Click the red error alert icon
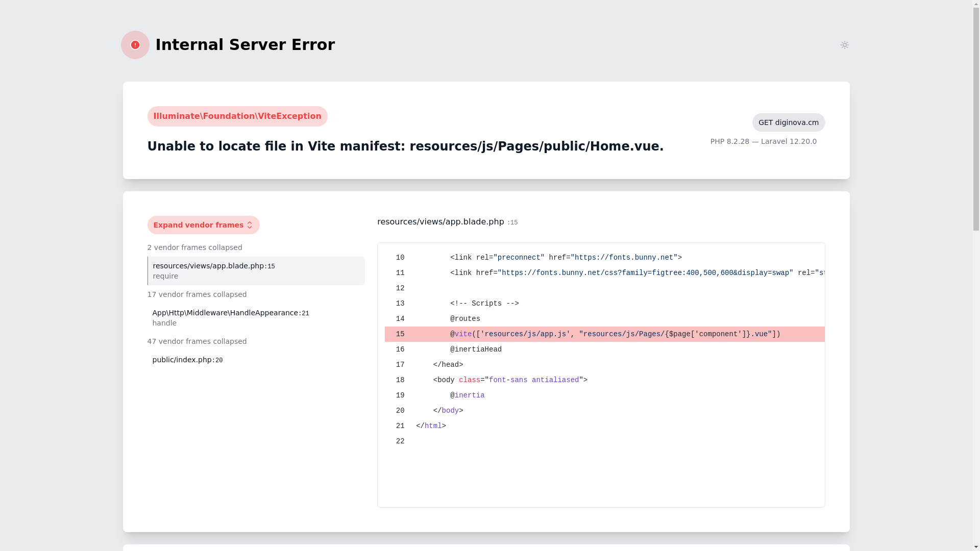Image resolution: width=980 pixels, height=551 pixels. 135,45
